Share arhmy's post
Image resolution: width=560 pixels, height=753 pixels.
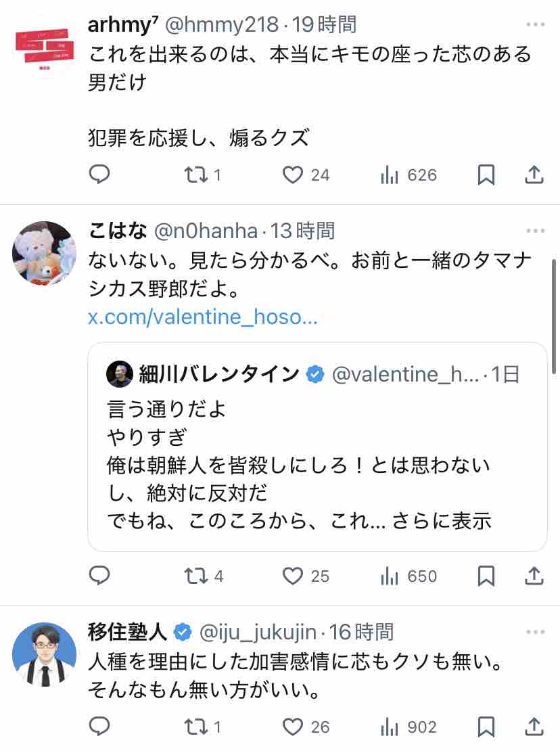(534, 175)
